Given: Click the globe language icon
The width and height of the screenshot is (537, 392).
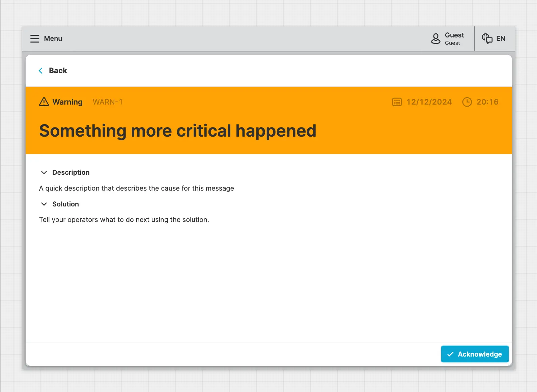Looking at the screenshot, I should [487, 38].
